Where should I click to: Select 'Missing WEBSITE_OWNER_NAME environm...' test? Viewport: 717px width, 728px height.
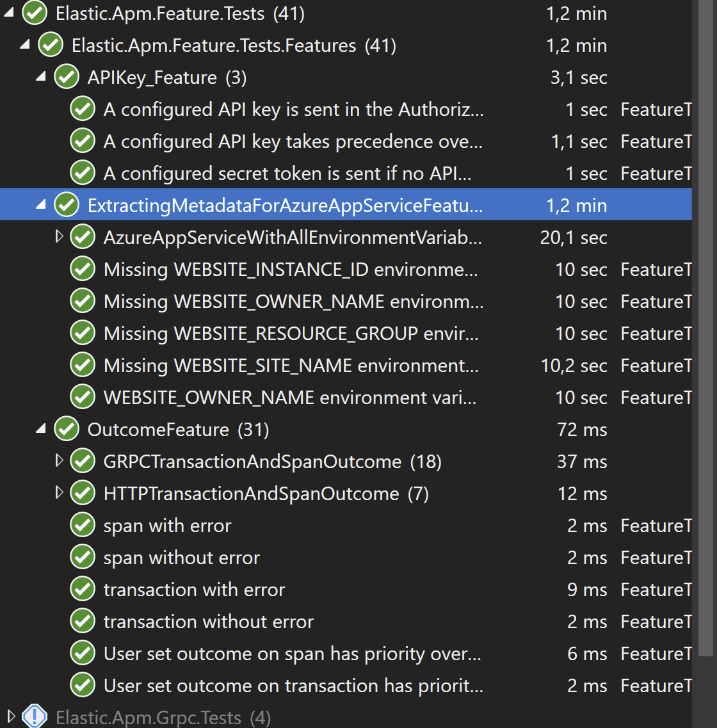[x=293, y=302]
